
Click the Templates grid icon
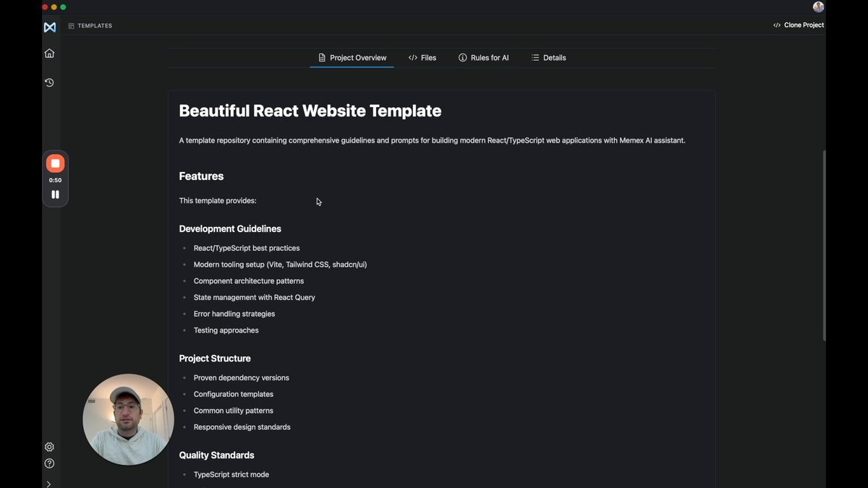pyautogui.click(x=71, y=26)
